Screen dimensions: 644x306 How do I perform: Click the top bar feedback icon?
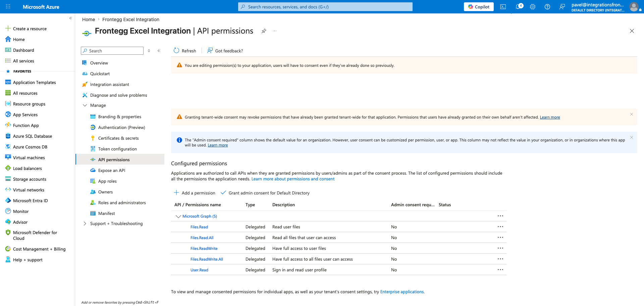562,7
